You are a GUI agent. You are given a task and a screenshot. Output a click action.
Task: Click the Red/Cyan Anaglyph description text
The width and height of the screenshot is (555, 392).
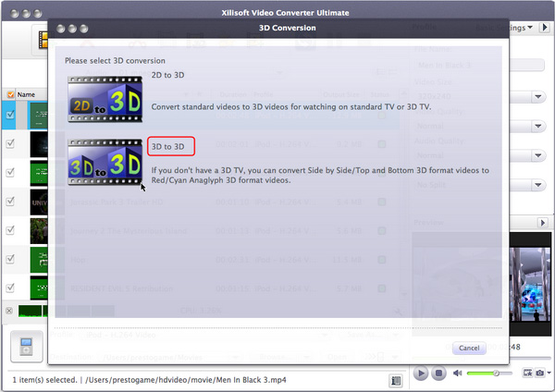pos(320,175)
